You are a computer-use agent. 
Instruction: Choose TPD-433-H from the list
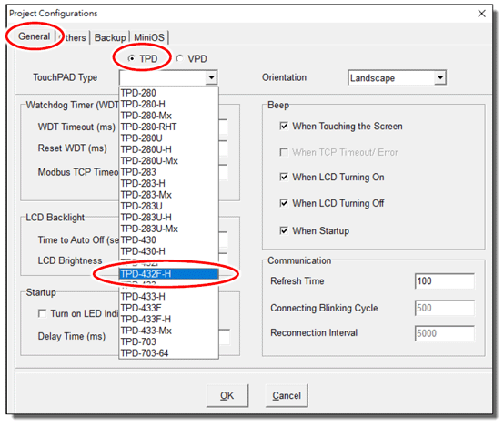tap(168, 297)
